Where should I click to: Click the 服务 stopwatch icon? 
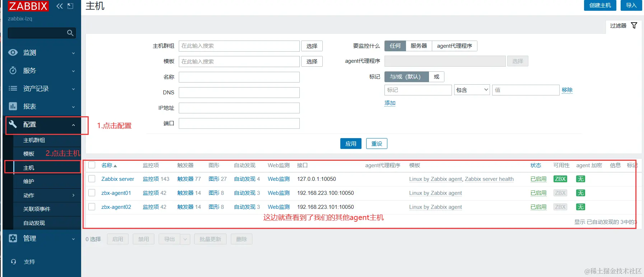[x=13, y=70]
